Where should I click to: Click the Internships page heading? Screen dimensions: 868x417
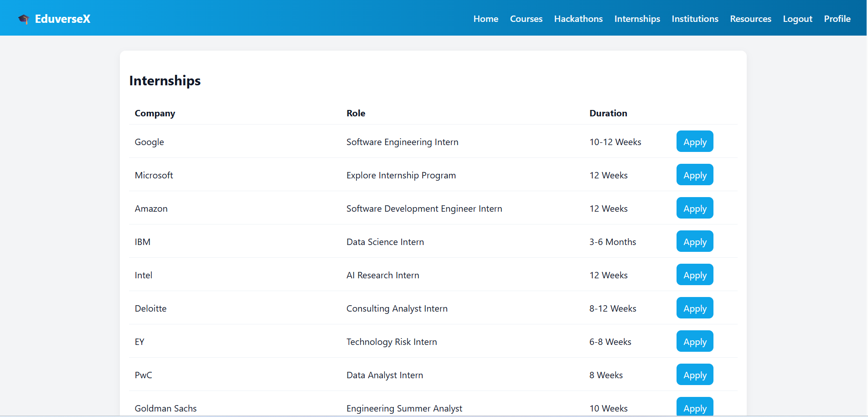(165, 81)
